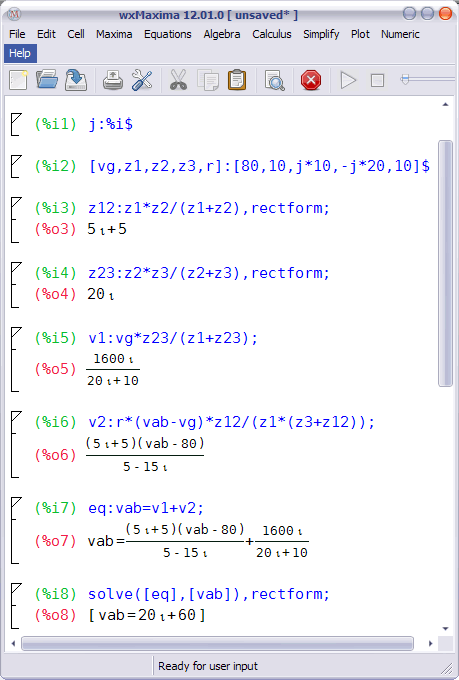Stop animation with the square button
Screen dimensions: 459x680
[x=377, y=80]
